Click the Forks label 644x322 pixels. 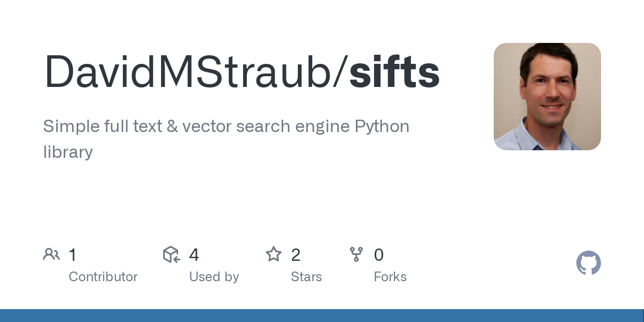tap(390, 277)
